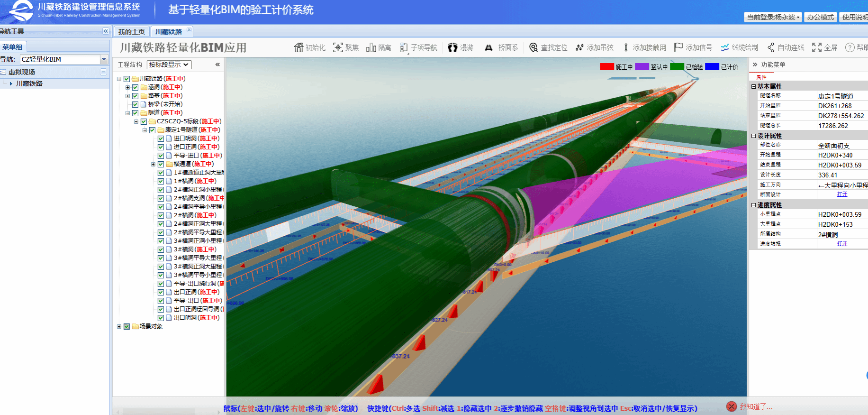
Task: Expand the 场景对象 tree node
Action: 119,326
